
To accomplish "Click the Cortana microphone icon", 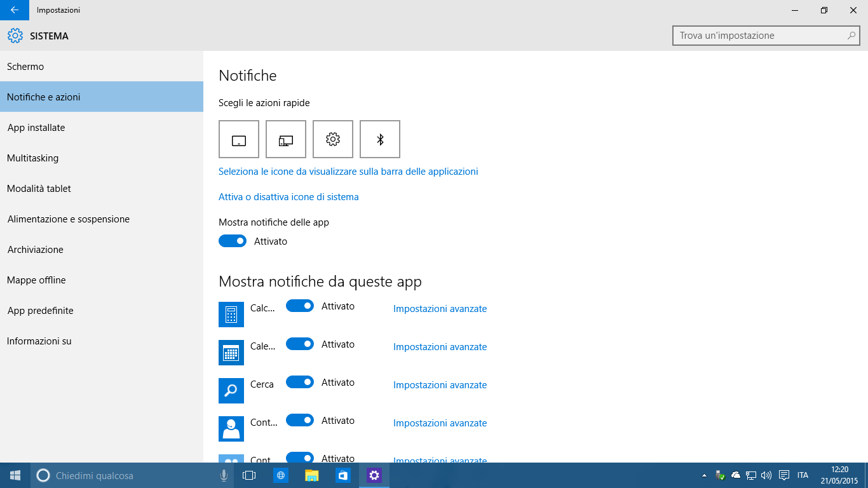I will coord(224,475).
